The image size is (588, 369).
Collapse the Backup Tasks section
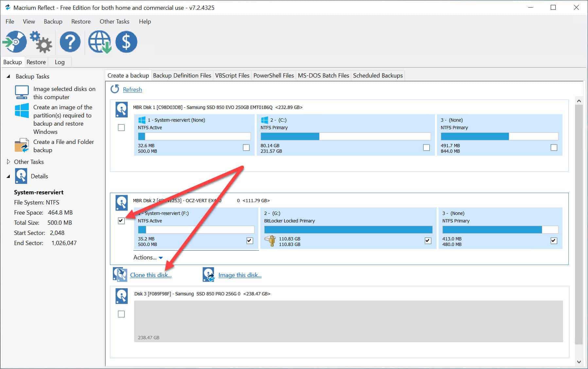pyautogui.click(x=9, y=76)
